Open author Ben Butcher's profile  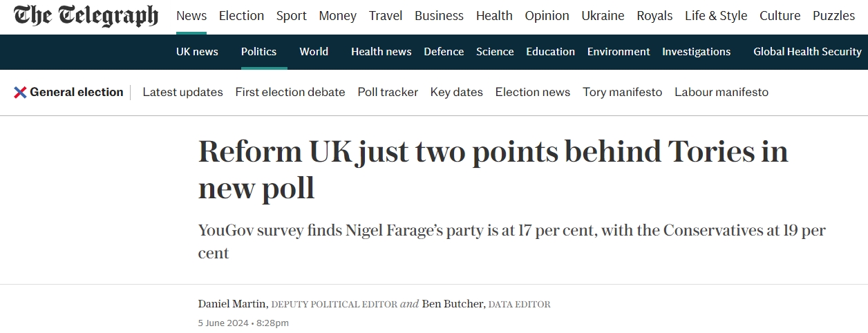pyautogui.click(x=454, y=304)
